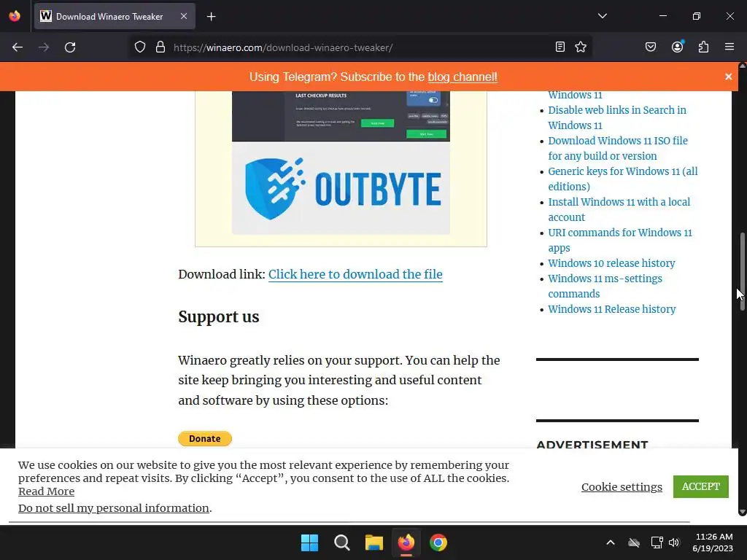Open the Windows Start menu
The height and width of the screenshot is (560, 747).
[309, 542]
